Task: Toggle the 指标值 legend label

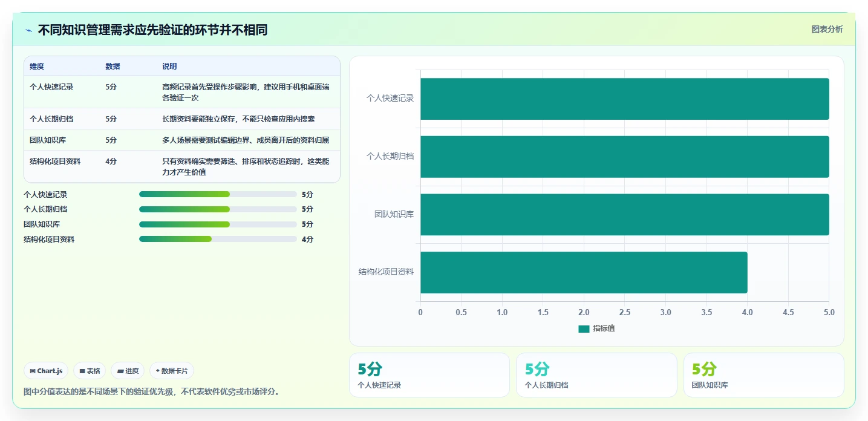Action: 604,328
